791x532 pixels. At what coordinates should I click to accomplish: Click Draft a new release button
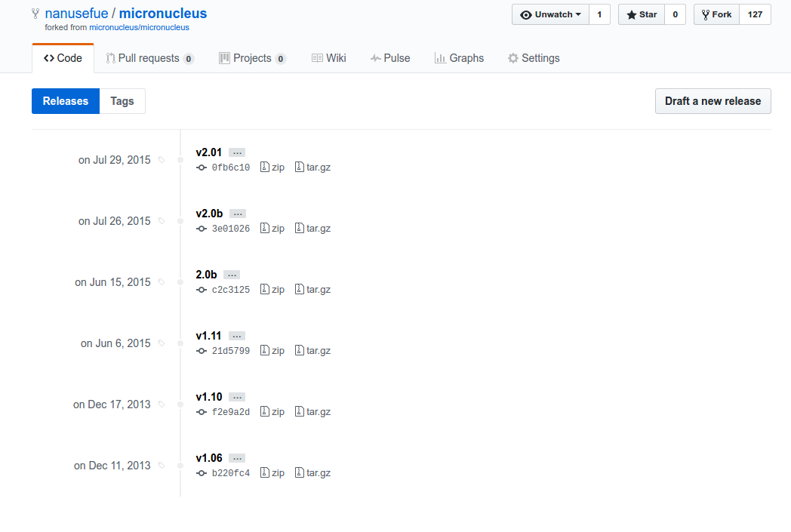pos(713,101)
